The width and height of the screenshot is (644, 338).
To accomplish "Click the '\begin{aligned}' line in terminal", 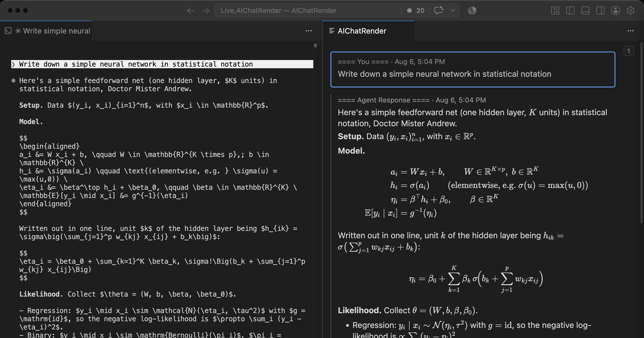I will click(x=49, y=146).
